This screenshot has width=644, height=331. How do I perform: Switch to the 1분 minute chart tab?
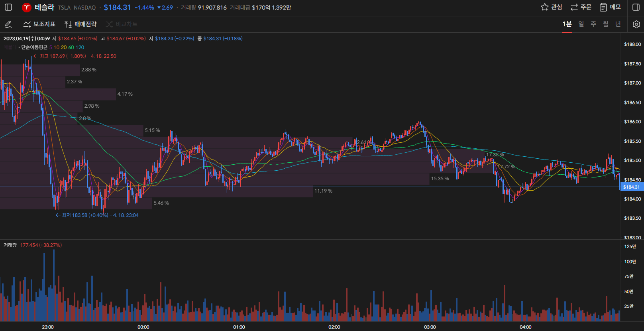[x=567, y=24]
